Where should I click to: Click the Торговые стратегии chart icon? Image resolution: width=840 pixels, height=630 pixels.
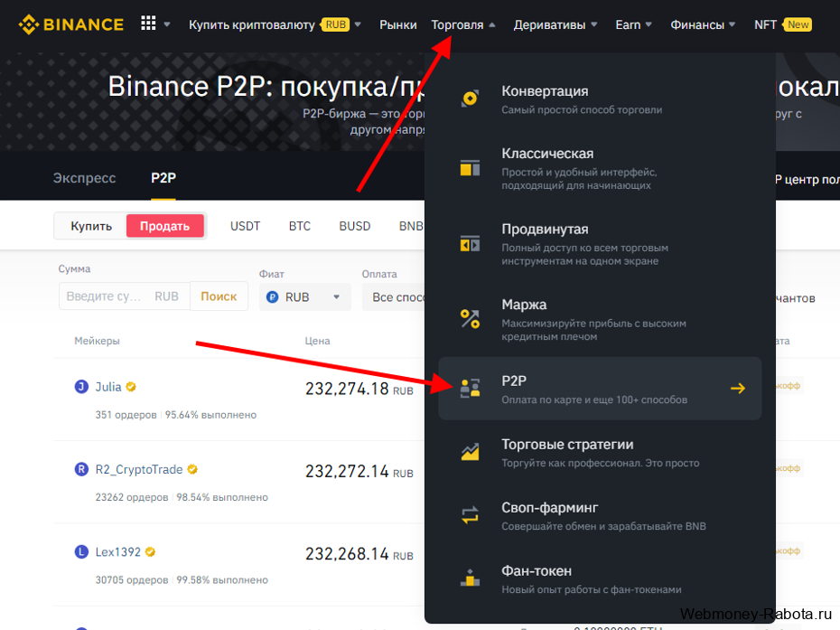point(470,452)
